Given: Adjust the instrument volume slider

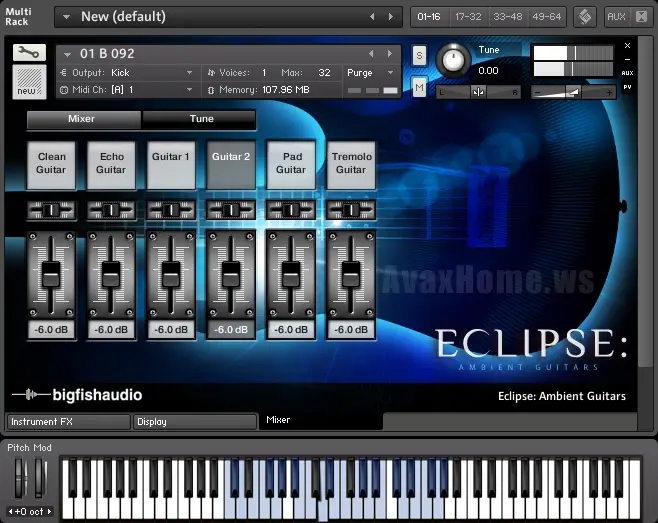Looking at the screenshot, I should 573,92.
